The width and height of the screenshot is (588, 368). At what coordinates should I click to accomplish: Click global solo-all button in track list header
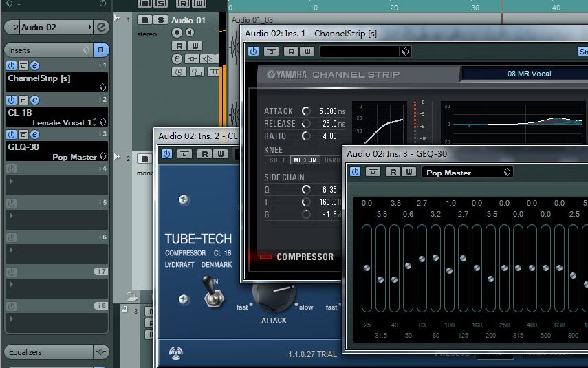tap(160, 3)
